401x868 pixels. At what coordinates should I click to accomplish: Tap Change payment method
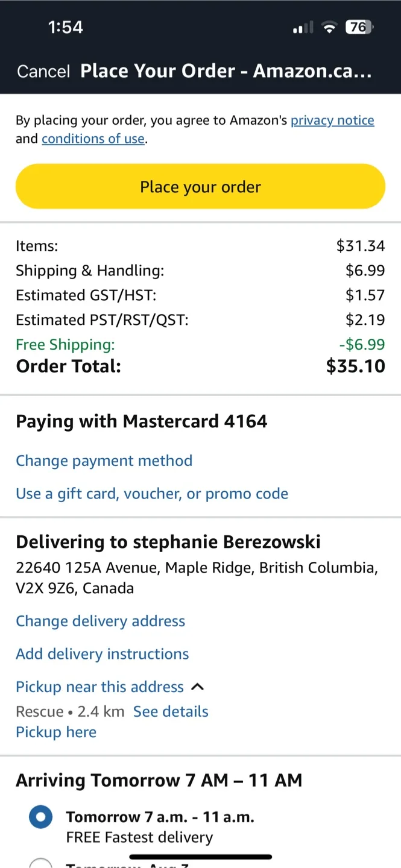104,461
